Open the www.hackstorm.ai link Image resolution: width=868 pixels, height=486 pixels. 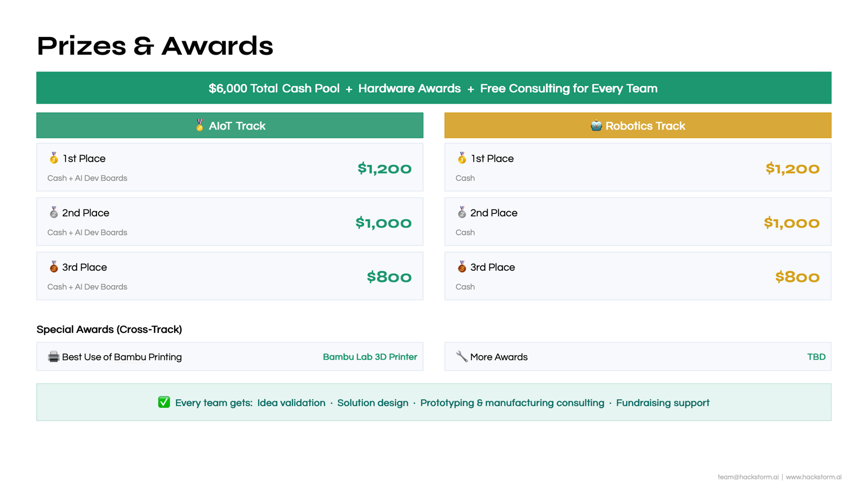(813, 477)
